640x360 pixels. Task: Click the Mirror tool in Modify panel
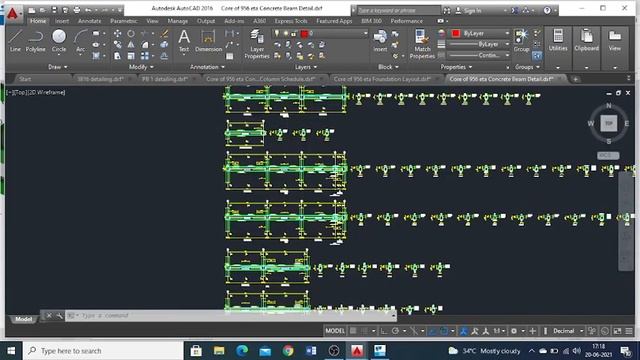click(x=131, y=44)
